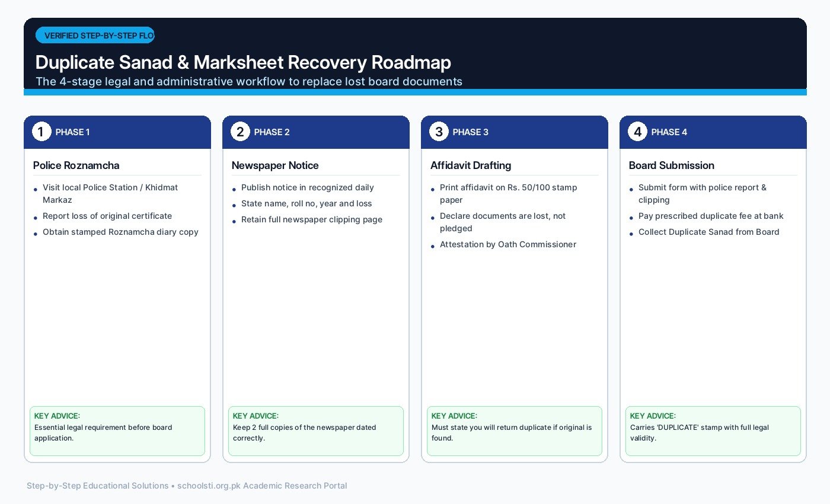
Task: Click the PHASE 1 header label
Action: click(x=73, y=132)
